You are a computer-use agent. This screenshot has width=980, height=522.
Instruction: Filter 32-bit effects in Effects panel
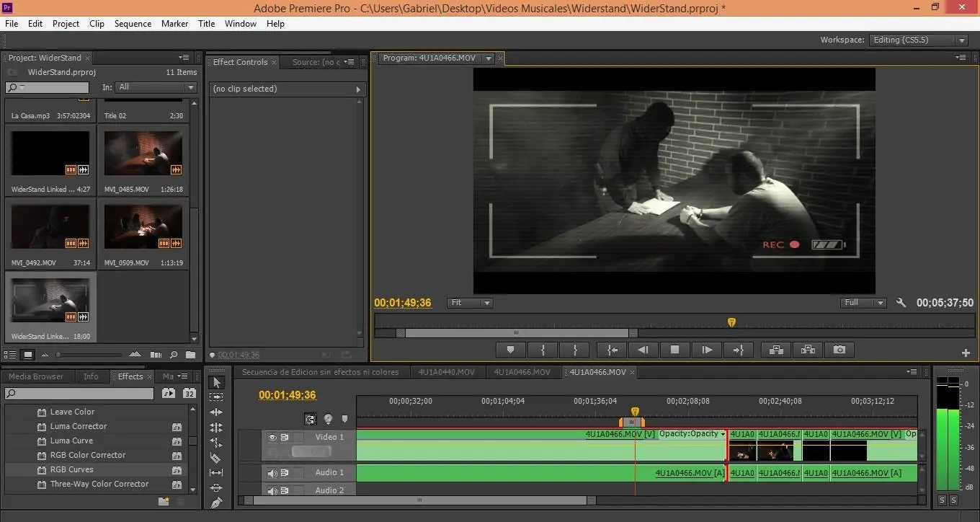coord(189,394)
